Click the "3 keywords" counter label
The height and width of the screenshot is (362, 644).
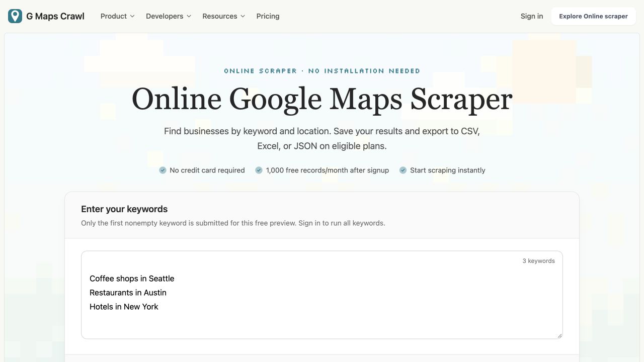[x=538, y=261]
